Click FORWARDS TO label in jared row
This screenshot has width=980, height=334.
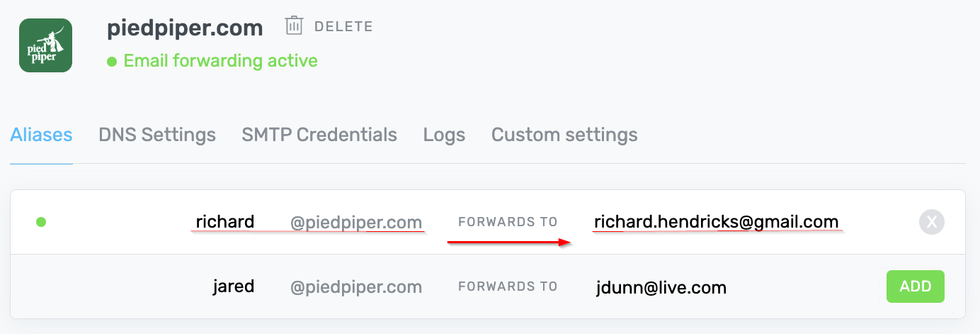508,287
